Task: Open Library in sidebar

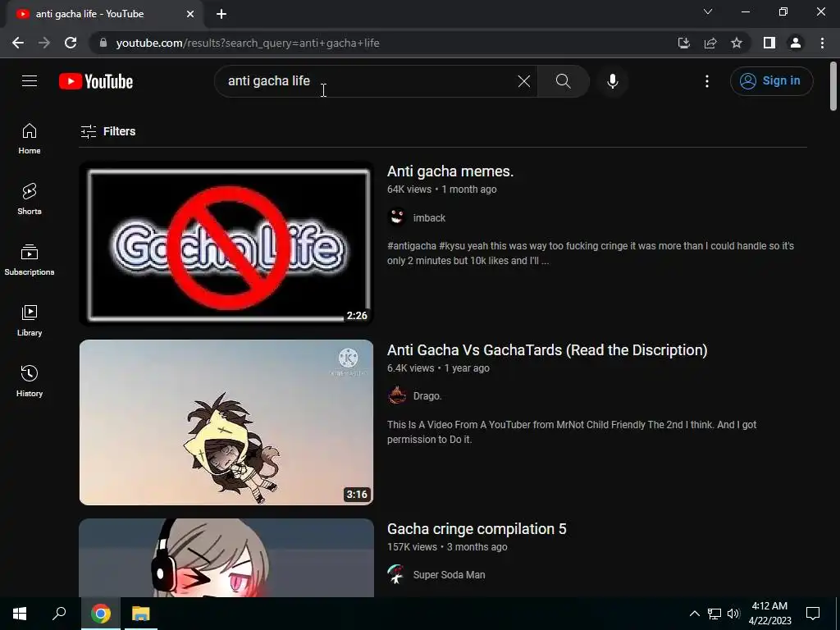Action: pyautogui.click(x=30, y=321)
